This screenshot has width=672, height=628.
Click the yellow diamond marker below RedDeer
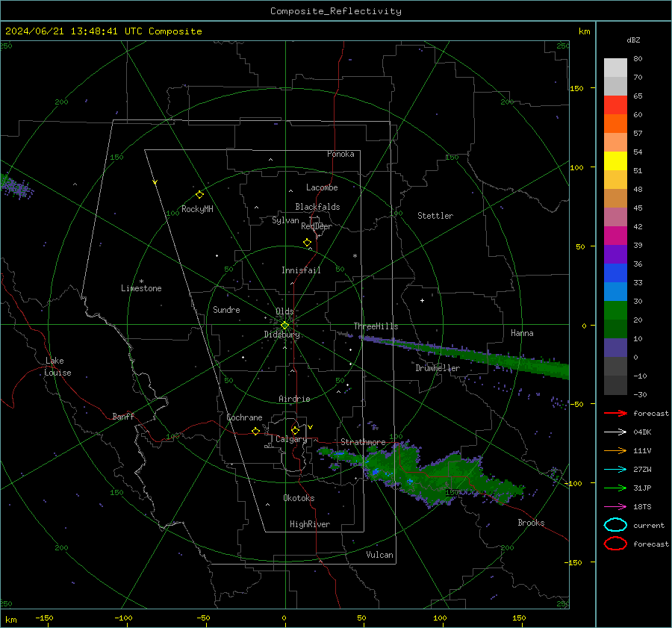pyautogui.click(x=307, y=243)
